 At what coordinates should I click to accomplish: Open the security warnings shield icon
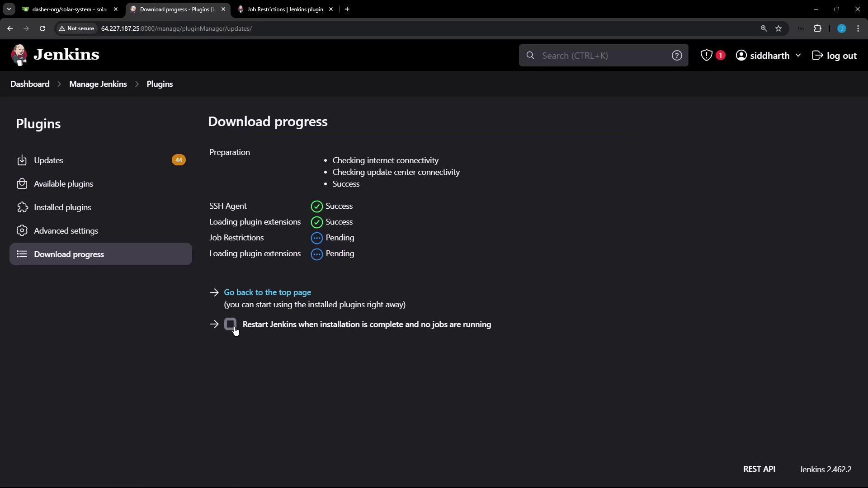706,56
